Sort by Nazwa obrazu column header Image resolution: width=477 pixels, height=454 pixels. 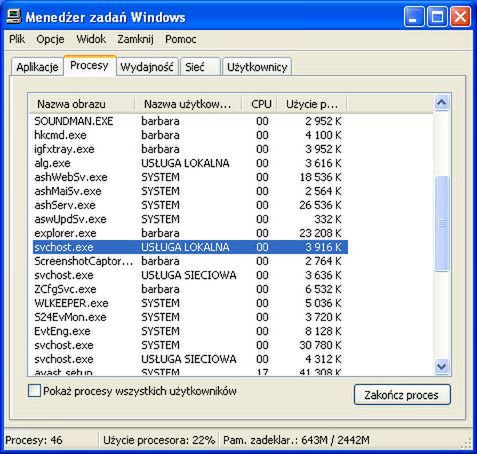click(81, 104)
